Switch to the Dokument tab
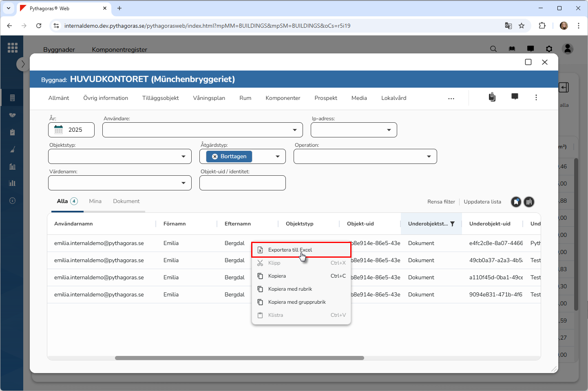588x391 pixels. 126,201
